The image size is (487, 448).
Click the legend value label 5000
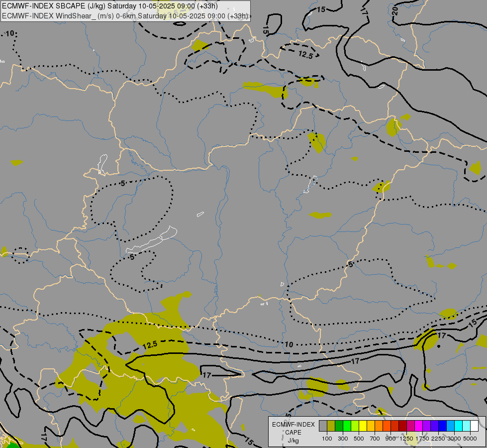(470, 439)
